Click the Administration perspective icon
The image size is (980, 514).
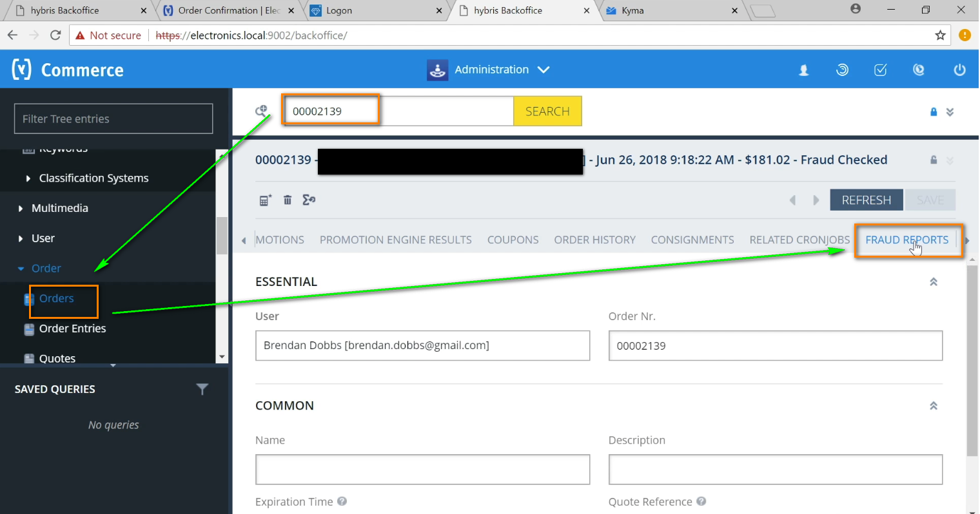tap(438, 70)
